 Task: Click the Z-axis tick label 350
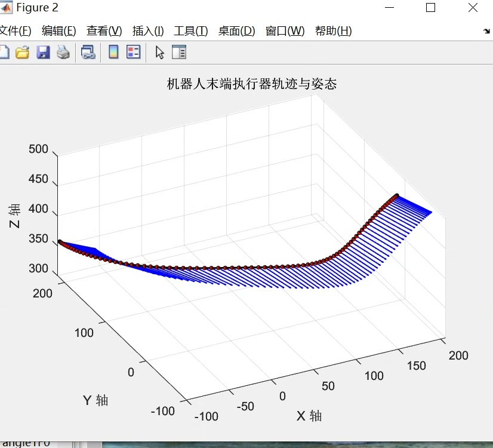click(38, 238)
